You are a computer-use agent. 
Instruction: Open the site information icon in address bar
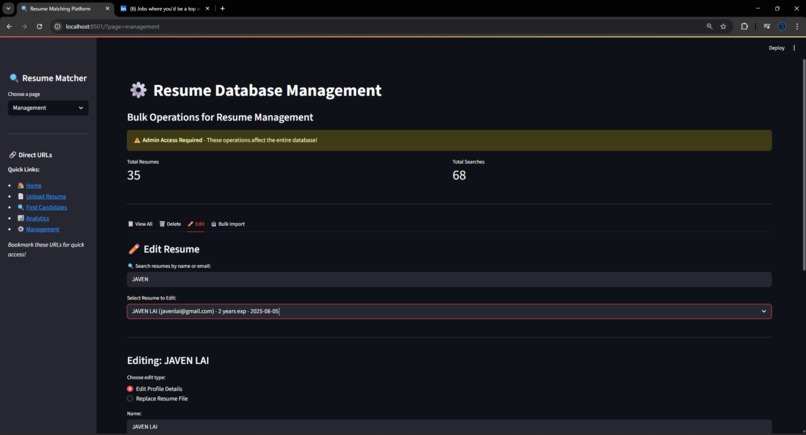pyautogui.click(x=58, y=26)
